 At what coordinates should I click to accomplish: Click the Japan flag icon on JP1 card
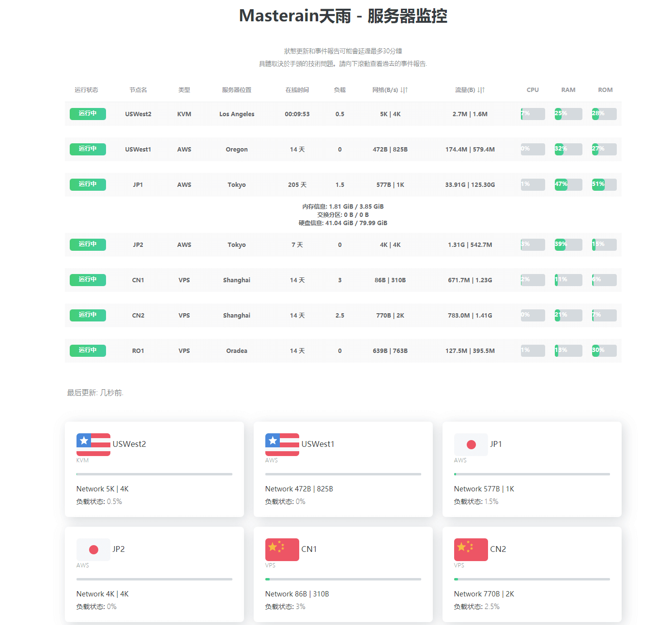coord(471,444)
